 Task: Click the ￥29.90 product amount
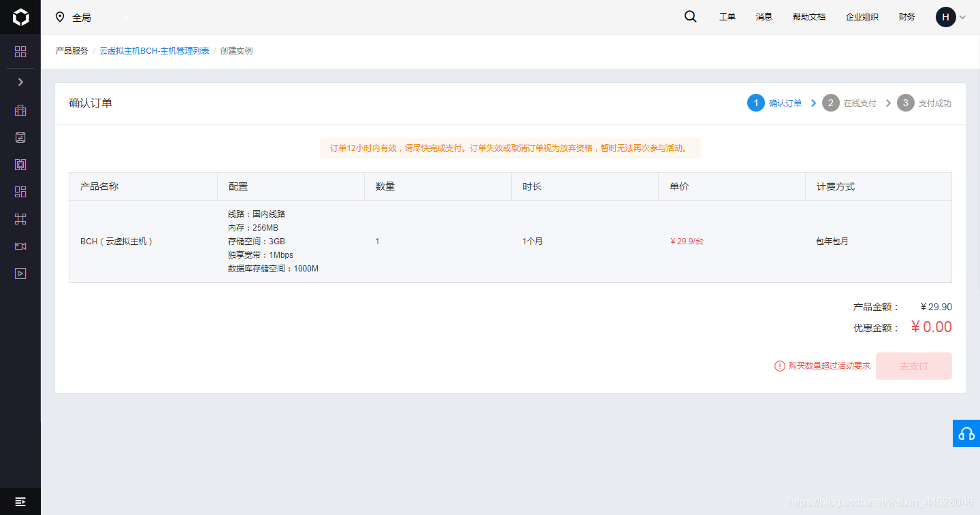coord(936,308)
